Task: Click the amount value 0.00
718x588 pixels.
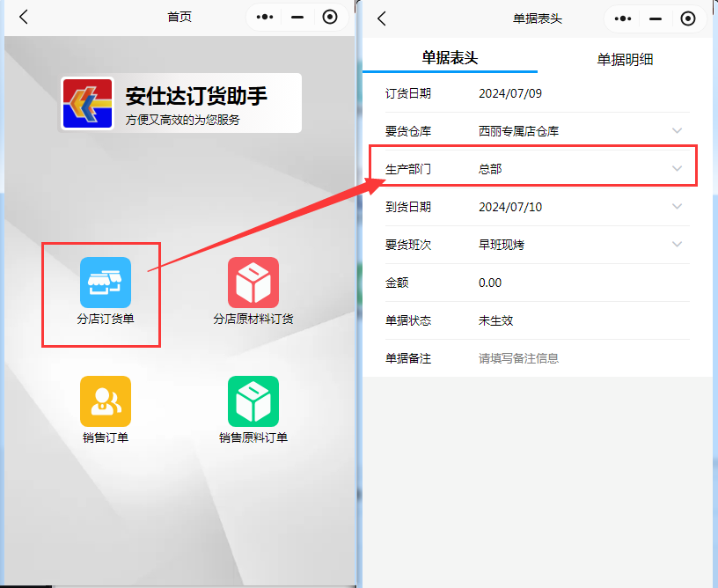Action: (490, 283)
